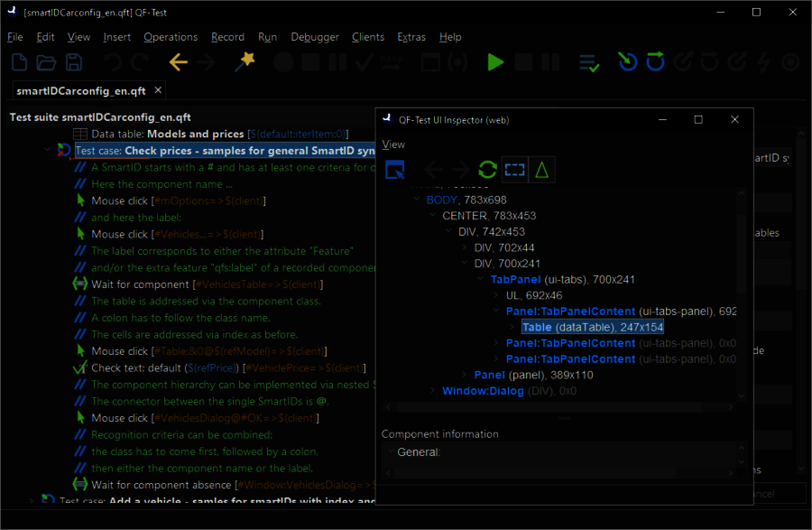
Task: Close the smartIDCarconfig_en.qft tab
Action: (x=158, y=90)
